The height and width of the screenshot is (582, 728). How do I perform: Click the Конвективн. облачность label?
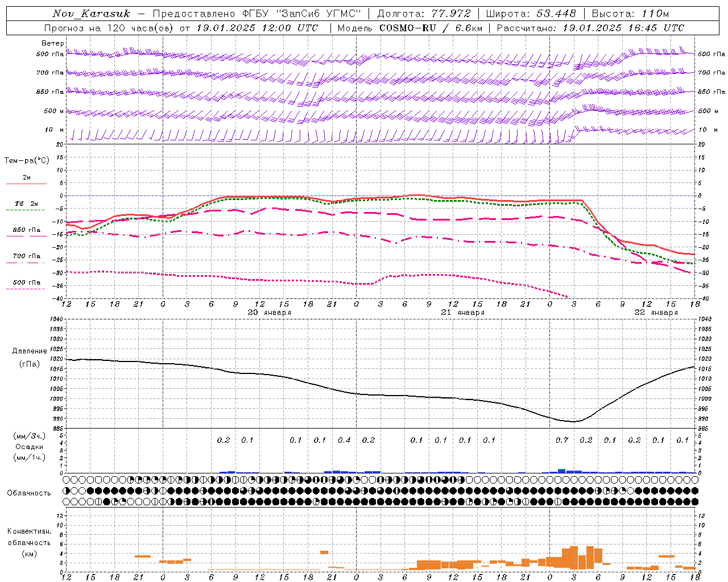pyautogui.click(x=29, y=542)
